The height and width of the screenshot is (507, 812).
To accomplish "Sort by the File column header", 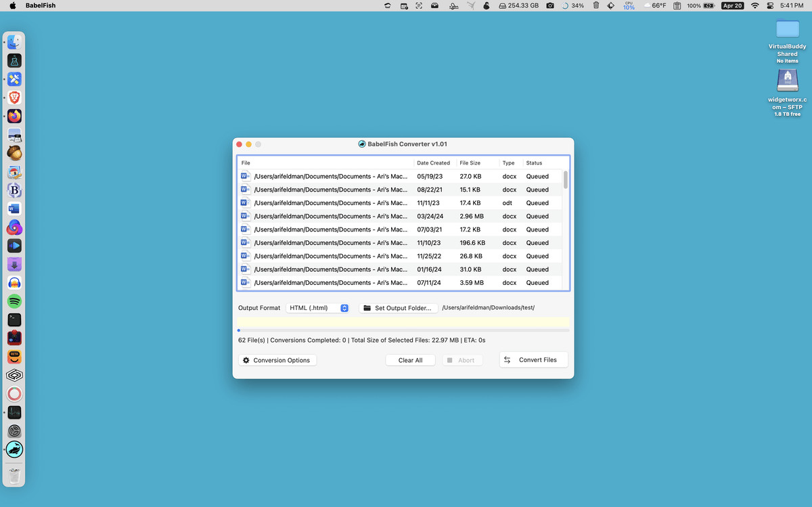I will click(325, 163).
